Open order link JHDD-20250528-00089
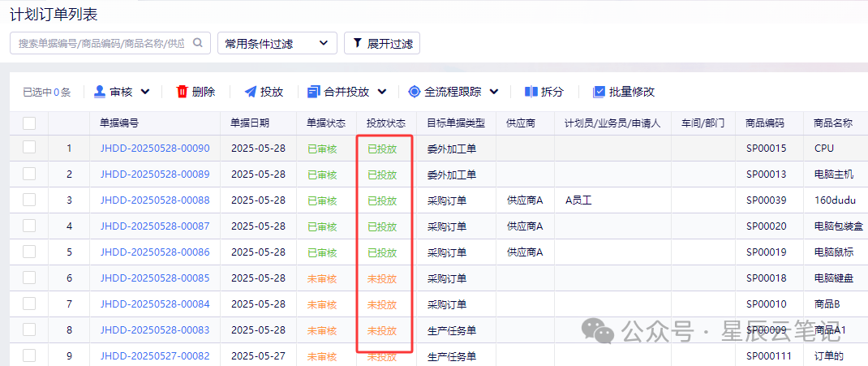 pos(155,174)
